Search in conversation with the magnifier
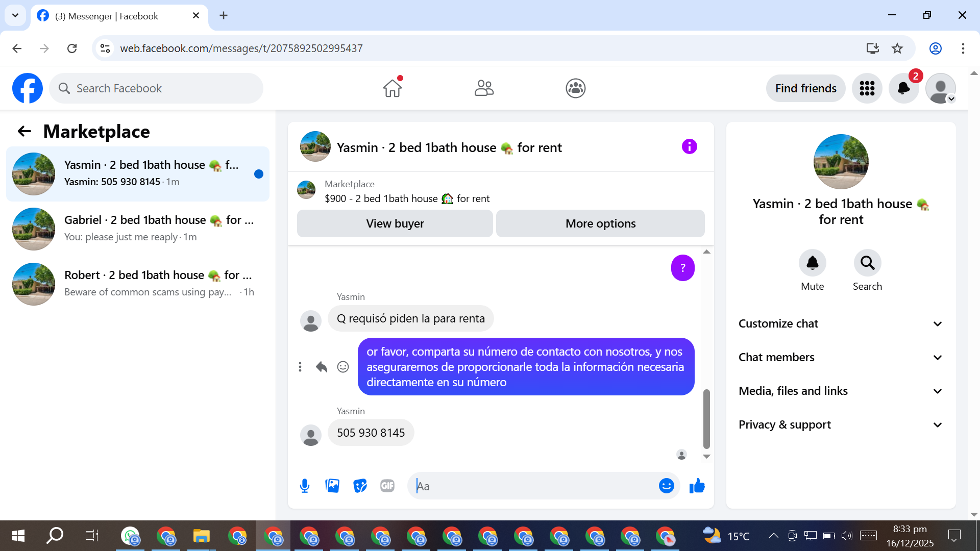 867,263
